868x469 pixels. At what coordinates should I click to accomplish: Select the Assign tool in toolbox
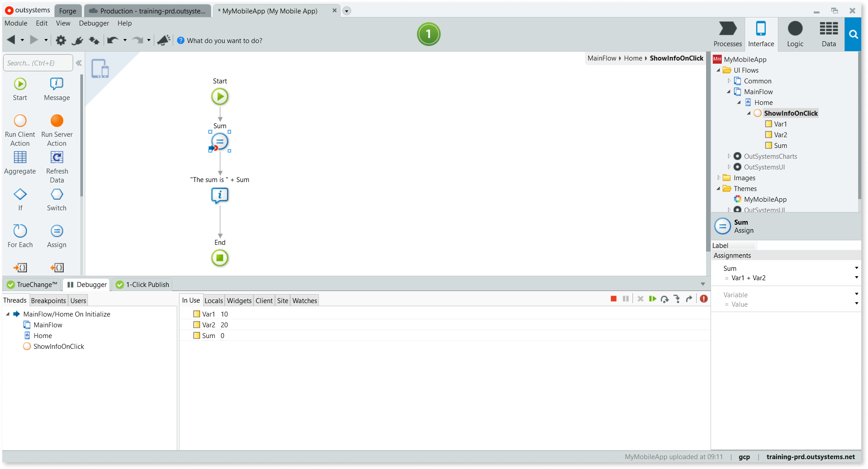coord(57,236)
